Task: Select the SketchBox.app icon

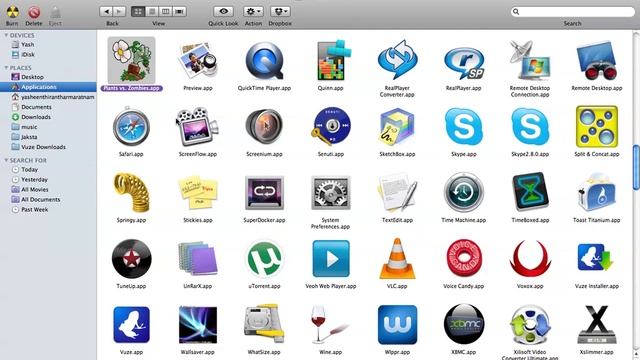Action: [x=397, y=127]
